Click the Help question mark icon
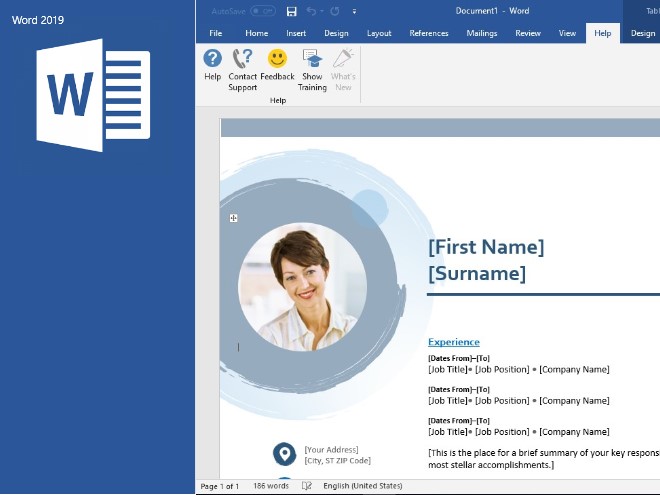 pos(212,60)
